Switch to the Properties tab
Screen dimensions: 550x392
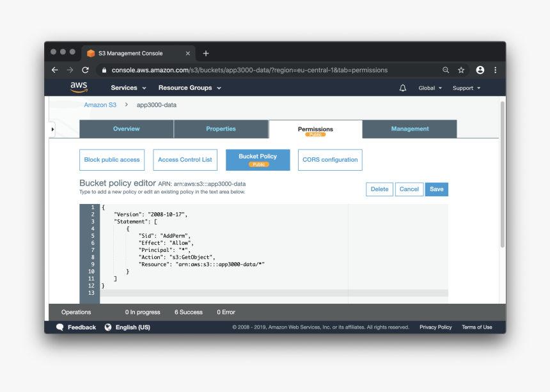(221, 129)
